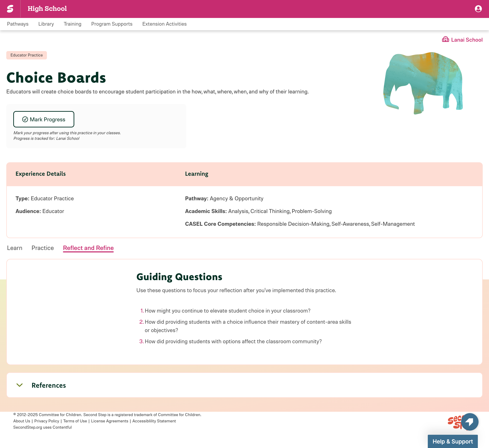Switch to the Practice tab
Image resolution: width=489 pixels, height=448 pixels.
tap(42, 248)
